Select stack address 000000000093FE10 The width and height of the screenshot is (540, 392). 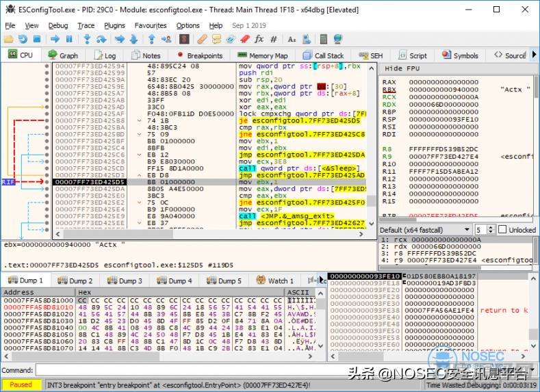pos(365,276)
